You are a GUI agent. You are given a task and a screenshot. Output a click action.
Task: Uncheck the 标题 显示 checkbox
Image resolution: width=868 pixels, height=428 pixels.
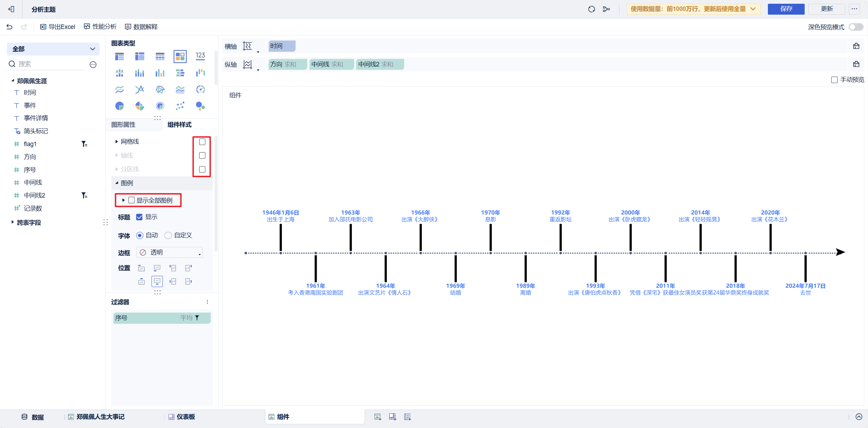[x=139, y=217]
